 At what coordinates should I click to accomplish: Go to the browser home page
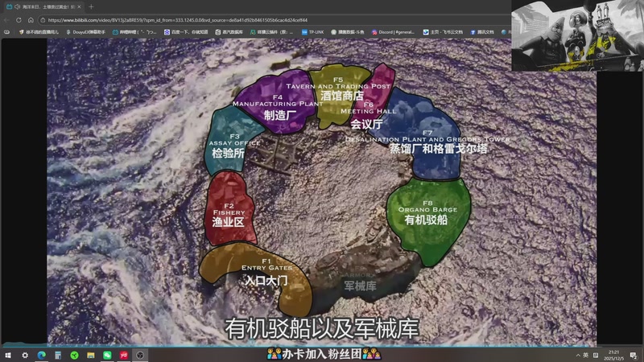point(31,19)
